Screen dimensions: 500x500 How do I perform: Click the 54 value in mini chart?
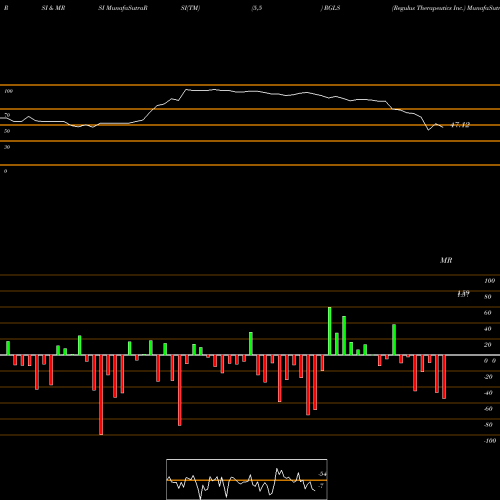click(x=322, y=474)
